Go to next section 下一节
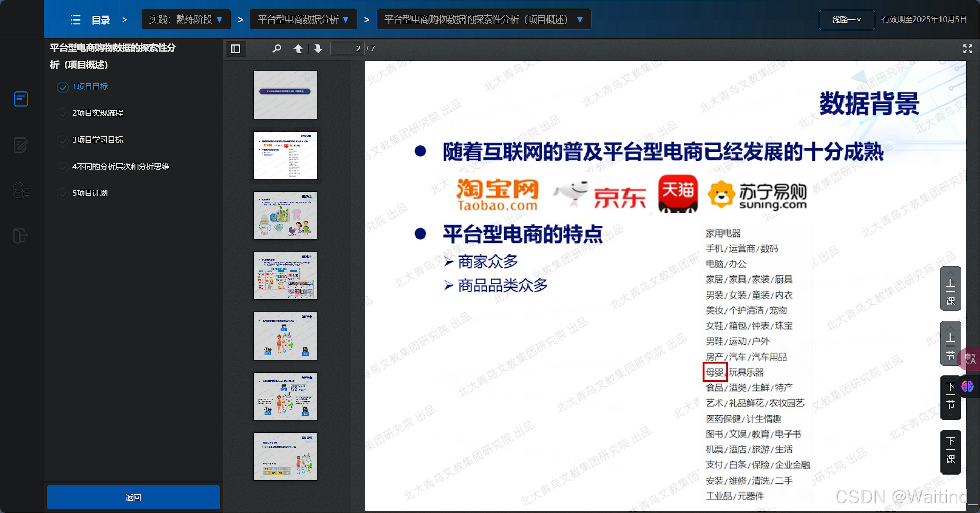The width and height of the screenshot is (980, 513). point(950,398)
